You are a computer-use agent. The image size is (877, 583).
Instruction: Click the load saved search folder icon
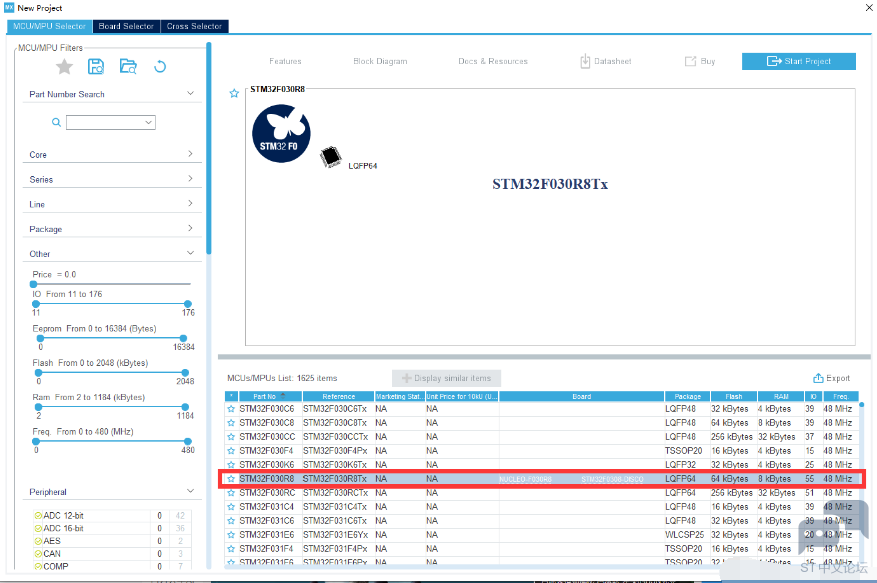[x=128, y=67]
